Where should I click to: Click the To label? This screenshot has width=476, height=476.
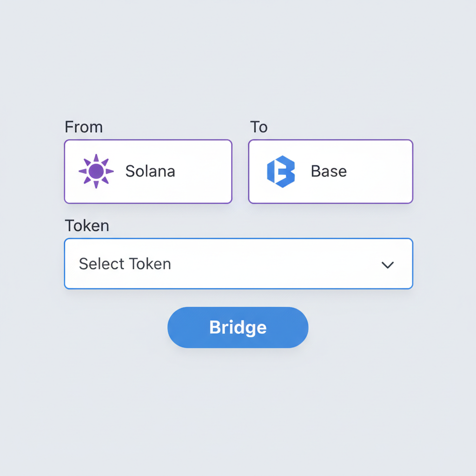(x=259, y=126)
